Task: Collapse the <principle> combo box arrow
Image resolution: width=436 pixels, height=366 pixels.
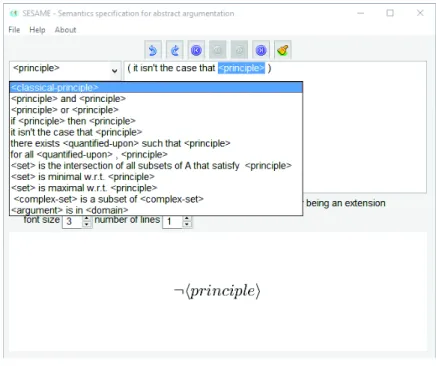Action: coord(114,71)
